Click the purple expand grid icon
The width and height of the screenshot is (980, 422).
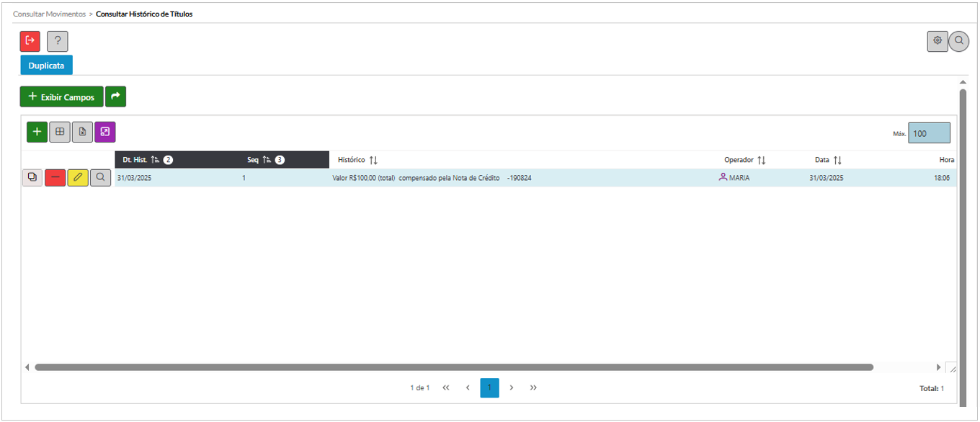tap(104, 132)
